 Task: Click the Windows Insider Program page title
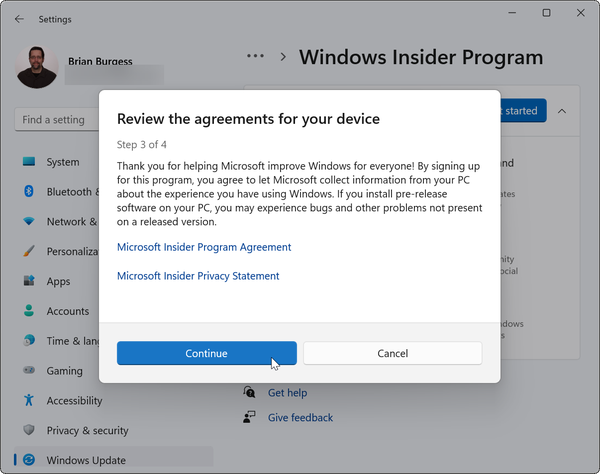coord(421,57)
